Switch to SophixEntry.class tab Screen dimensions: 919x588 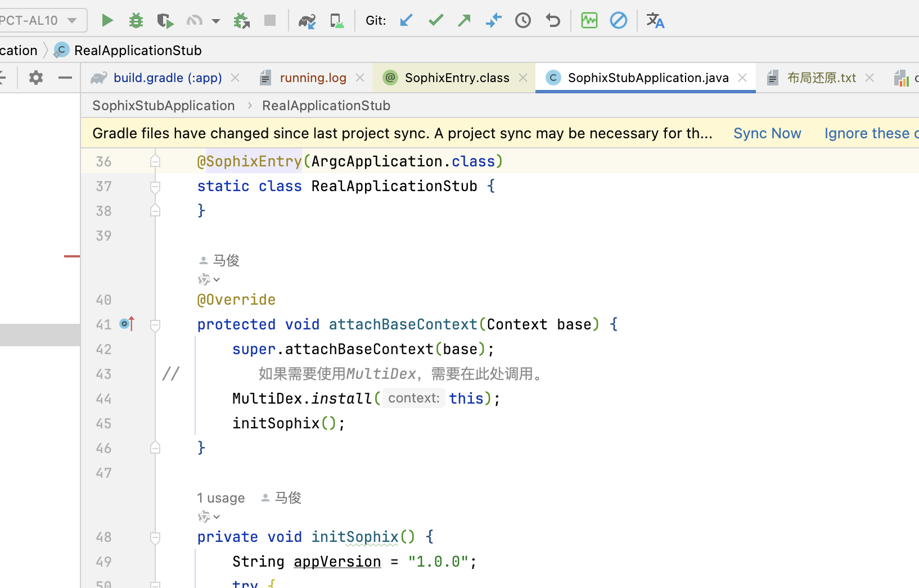tap(457, 78)
